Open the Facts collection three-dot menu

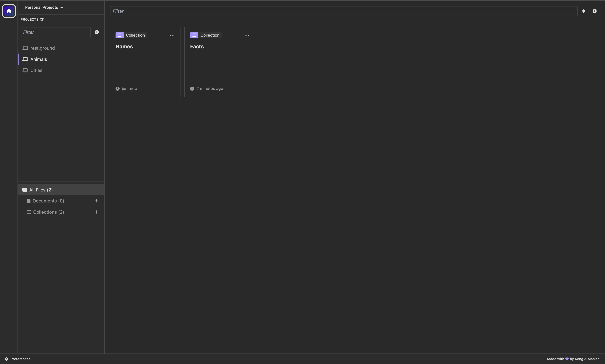tap(246, 35)
